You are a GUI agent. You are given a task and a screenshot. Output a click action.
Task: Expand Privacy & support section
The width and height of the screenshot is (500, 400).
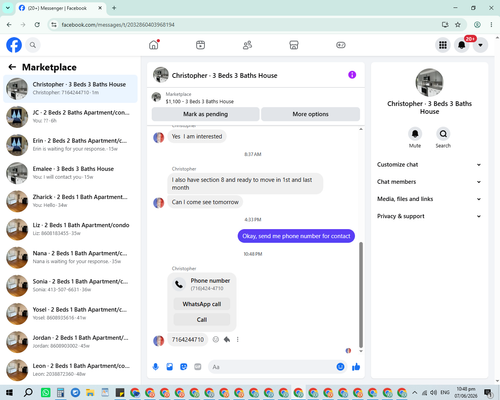tap(429, 216)
